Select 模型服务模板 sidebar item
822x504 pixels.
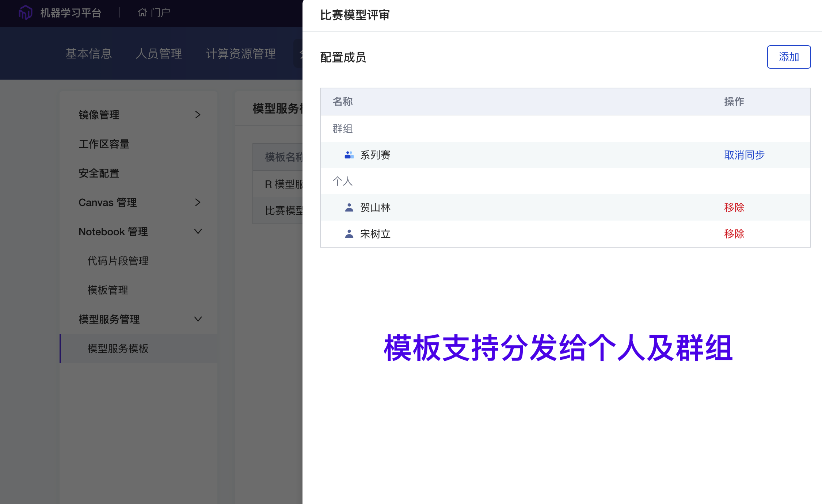coord(118,348)
